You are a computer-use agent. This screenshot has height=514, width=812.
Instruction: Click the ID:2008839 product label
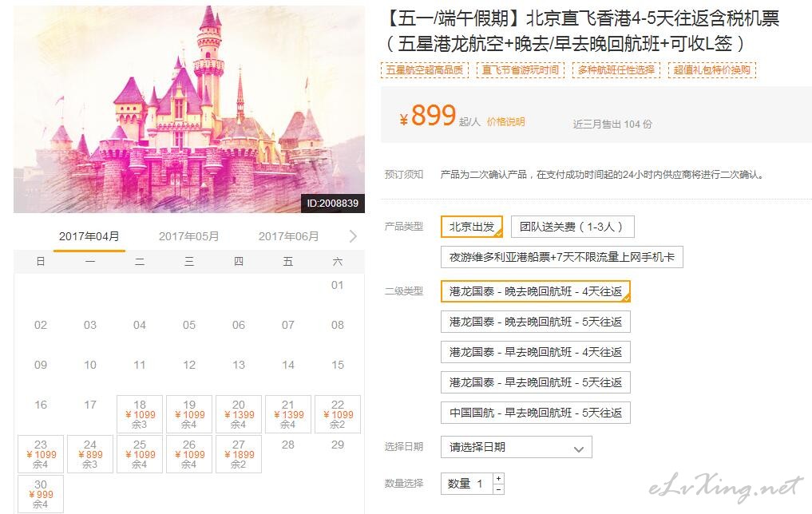332,204
